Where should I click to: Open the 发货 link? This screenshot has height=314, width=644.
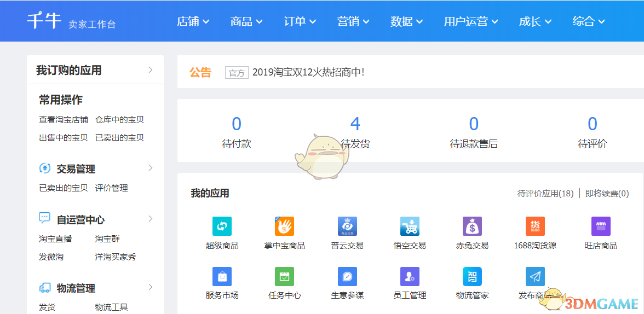point(47,307)
